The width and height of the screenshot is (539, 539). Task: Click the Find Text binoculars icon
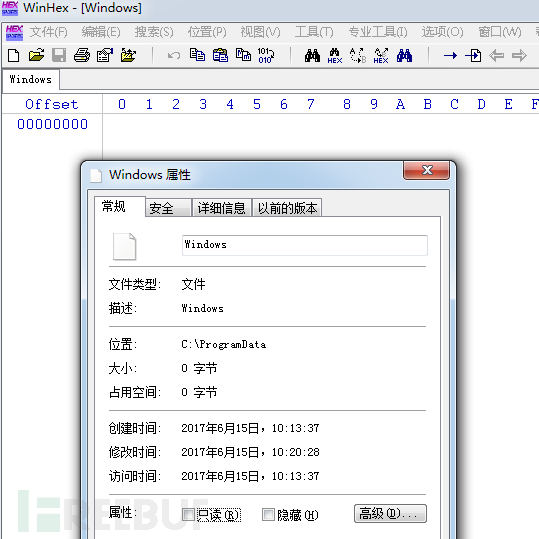coord(312,55)
